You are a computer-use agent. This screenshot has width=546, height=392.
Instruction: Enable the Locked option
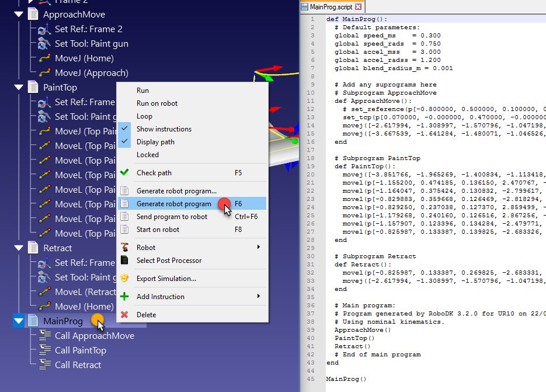click(147, 155)
